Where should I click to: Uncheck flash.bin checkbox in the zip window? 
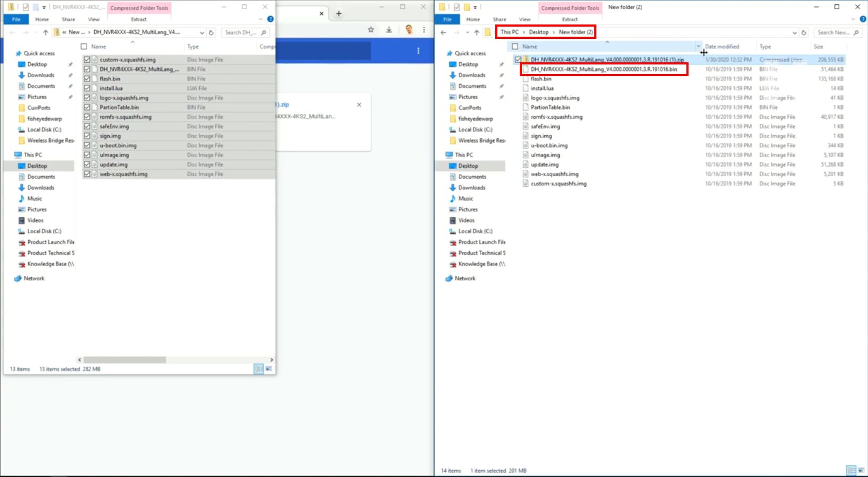[x=87, y=79]
